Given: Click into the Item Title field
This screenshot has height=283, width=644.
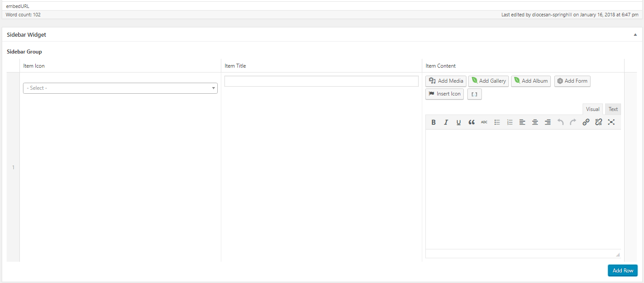Looking at the screenshot, I should click(x=321, y=81).
